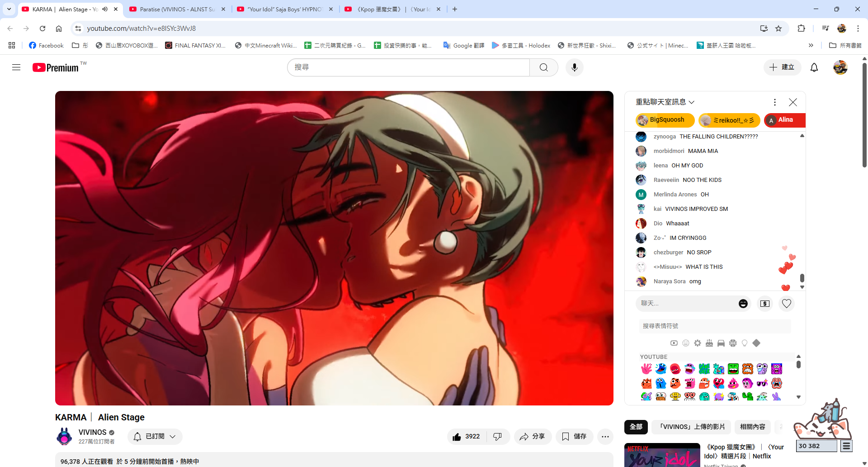Open emoji picker smiley in chat box
Image resolution: width=868 pixels, height=467 pixels.
click(743, 304)
